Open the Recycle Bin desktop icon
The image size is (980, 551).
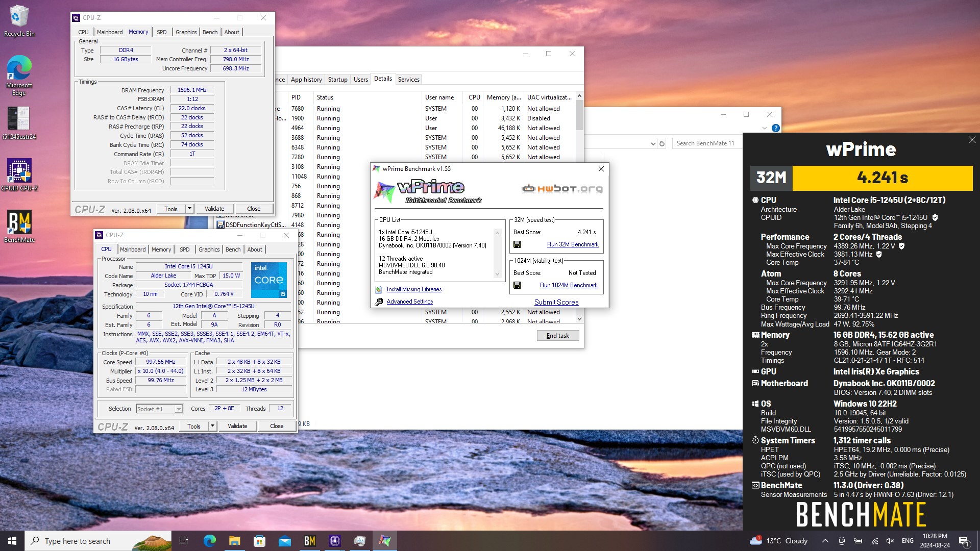coord(19,20)
